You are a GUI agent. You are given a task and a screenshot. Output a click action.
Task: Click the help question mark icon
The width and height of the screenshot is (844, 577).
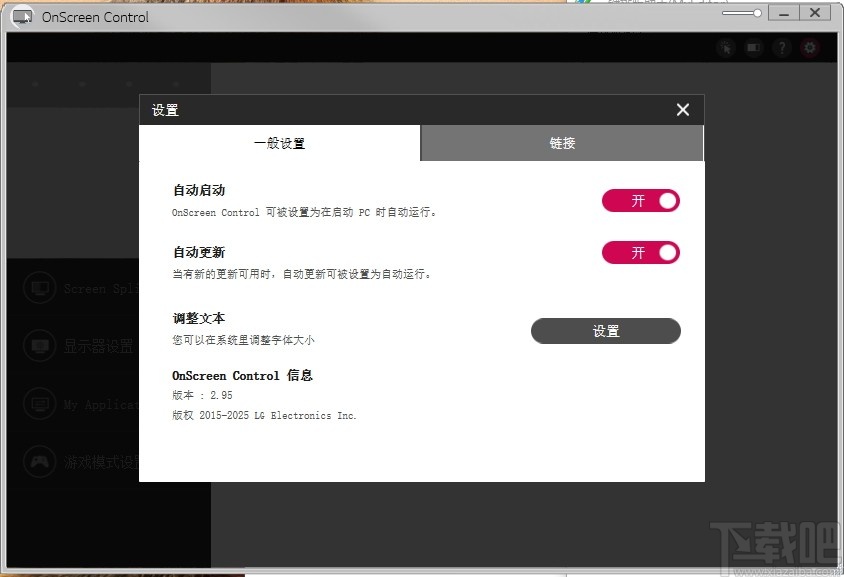pyautogui.click(x=781, y=47)
